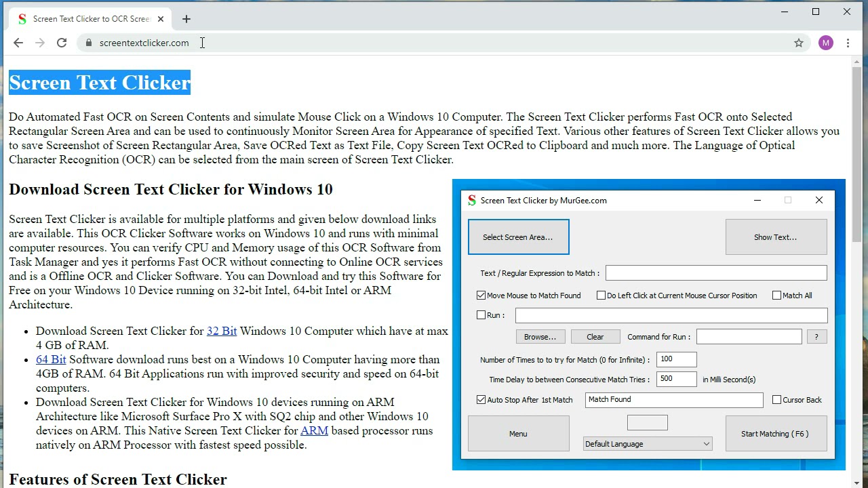Reload the current page

point(62,43)
